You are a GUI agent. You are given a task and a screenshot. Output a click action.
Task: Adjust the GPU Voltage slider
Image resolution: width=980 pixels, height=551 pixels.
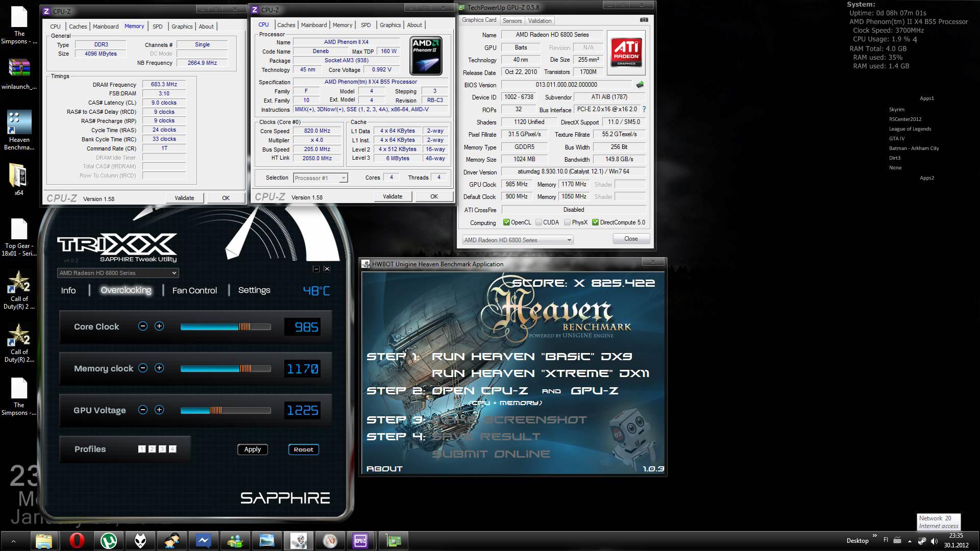226,410
